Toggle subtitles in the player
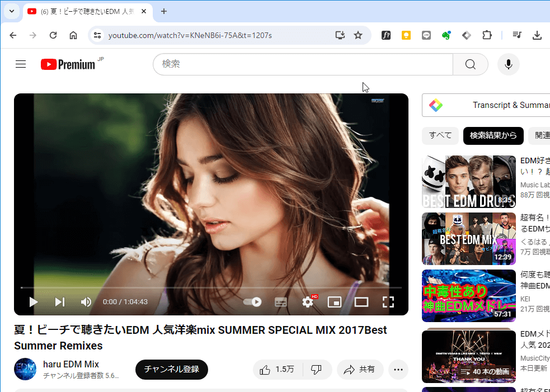 pyautogui.click(x=281, y=302)
